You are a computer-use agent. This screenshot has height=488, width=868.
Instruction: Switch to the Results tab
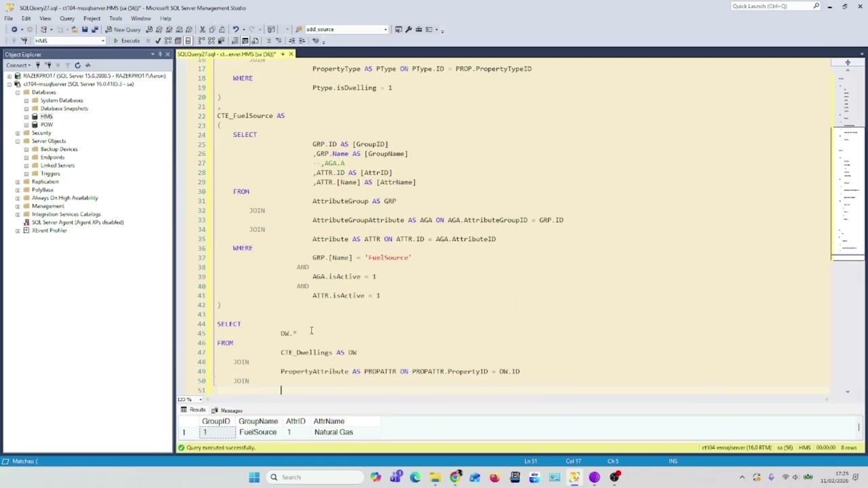[x=193, y=410]
